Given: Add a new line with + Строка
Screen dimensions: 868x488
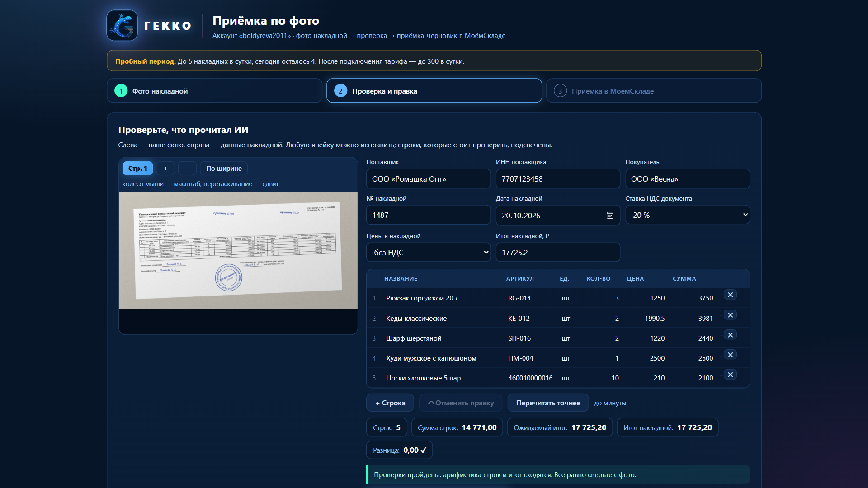Looking at the screenshot, I should [x=390, y=403].
